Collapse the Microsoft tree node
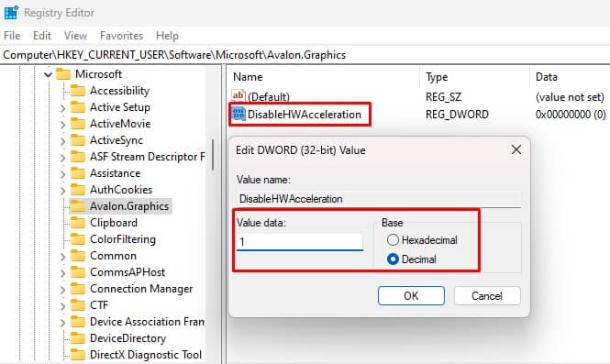 [48, 74]
